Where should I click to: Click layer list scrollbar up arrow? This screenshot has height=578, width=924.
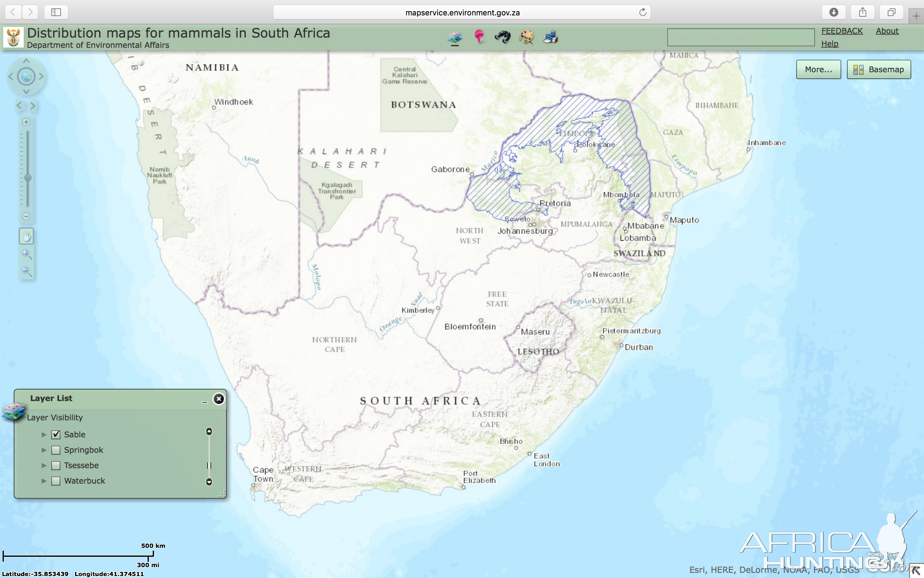point(209,432)
